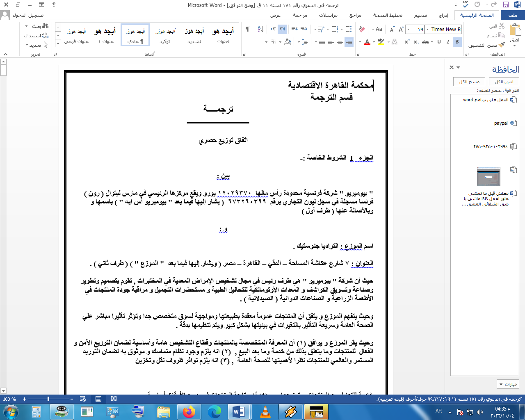The width and height of the screenshot is (525, 420).
Task: Click Sign in (تسجيل الدخول) link
Action: point(28,15)
